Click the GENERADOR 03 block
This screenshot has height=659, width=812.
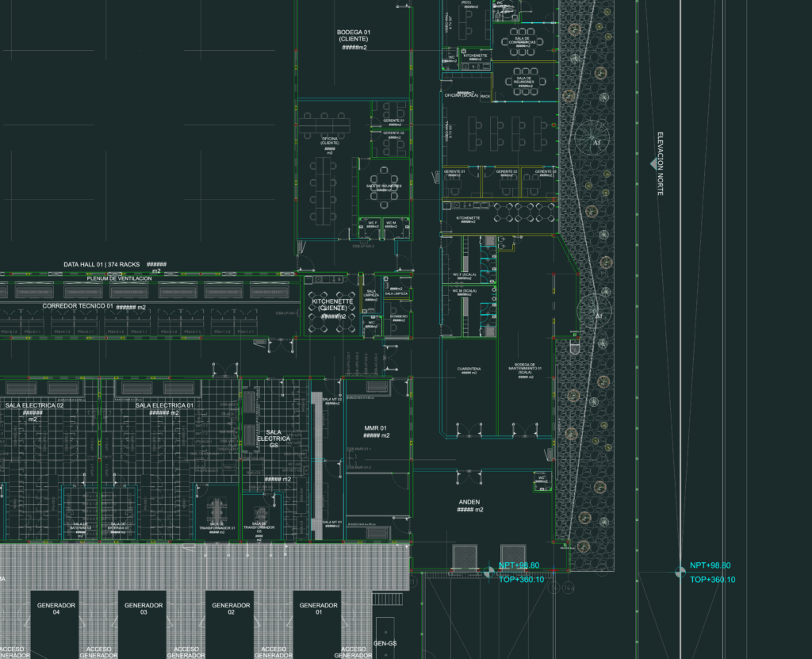(143, 623)
